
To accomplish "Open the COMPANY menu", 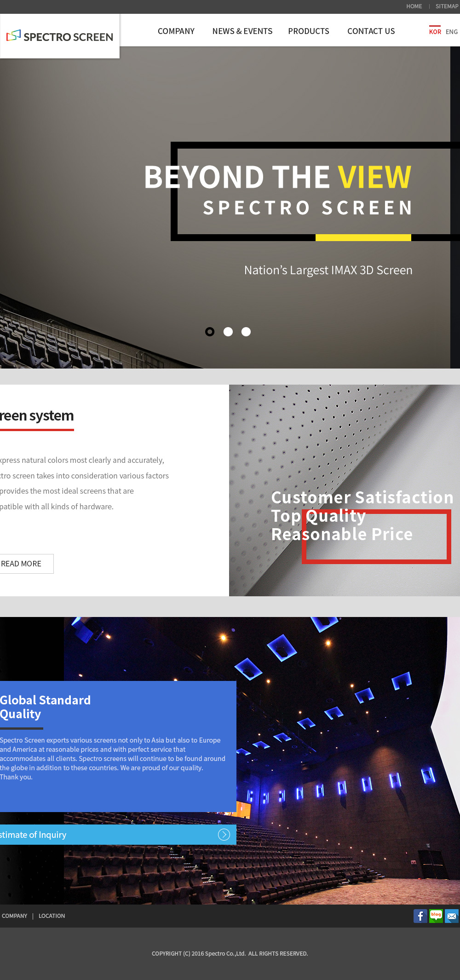I will 176,31.
